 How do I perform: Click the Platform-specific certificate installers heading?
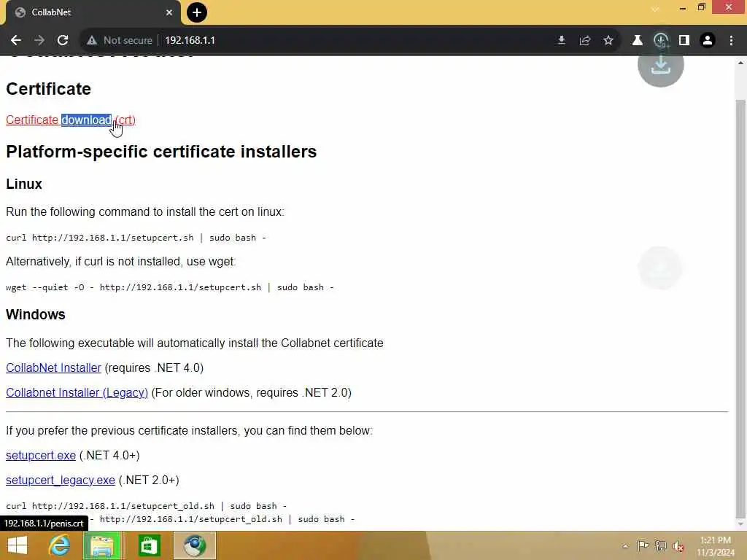click(x=161, y=152)
